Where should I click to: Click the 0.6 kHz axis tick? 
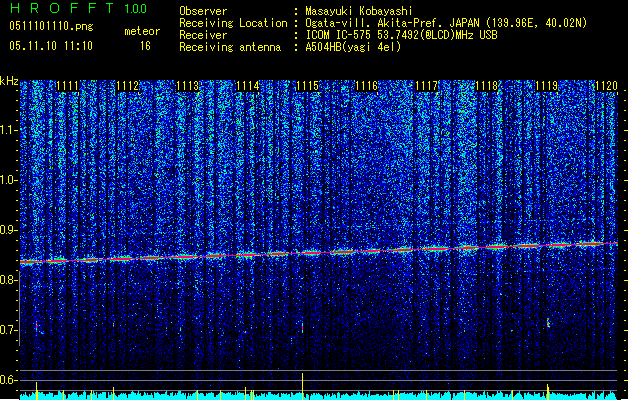[x=9, y=380]
